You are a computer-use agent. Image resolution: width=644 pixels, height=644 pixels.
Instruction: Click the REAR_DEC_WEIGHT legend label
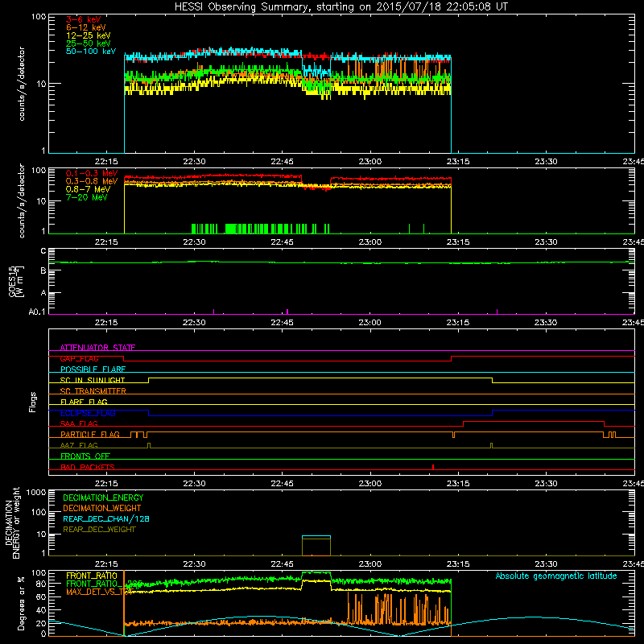pyautogui.click(x=99, y=530)
